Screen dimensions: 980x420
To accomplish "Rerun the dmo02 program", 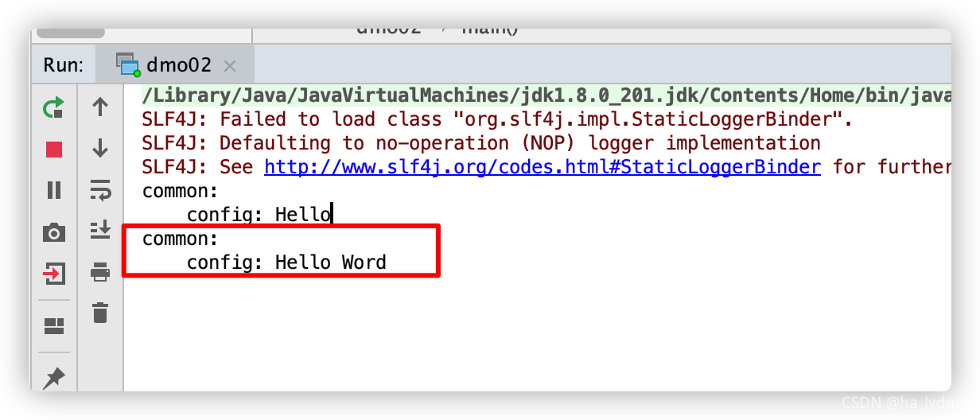I will point(53,107).
